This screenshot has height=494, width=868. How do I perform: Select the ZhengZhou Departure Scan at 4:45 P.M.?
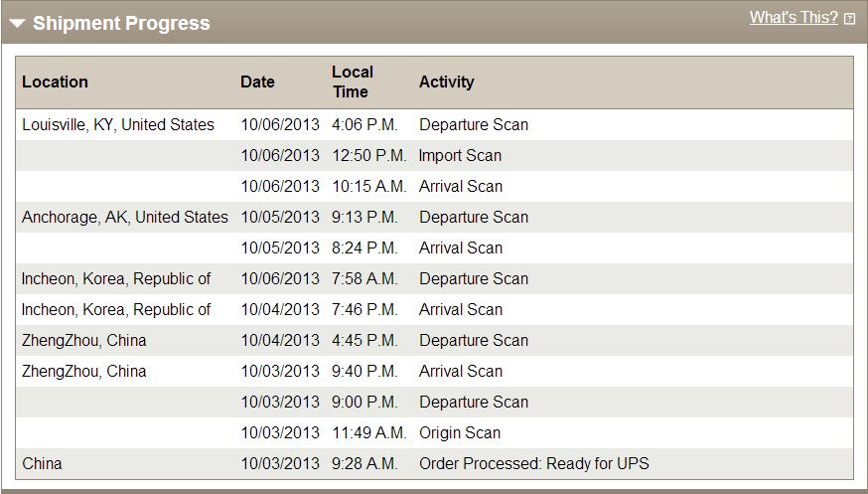pyautogui.click(x=434, y=340)
